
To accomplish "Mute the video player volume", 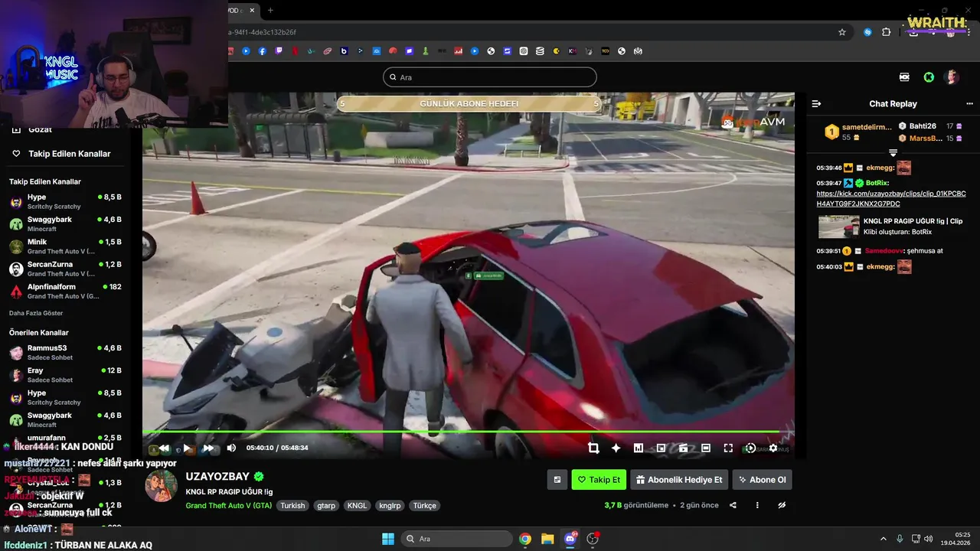I will [231, 448].
